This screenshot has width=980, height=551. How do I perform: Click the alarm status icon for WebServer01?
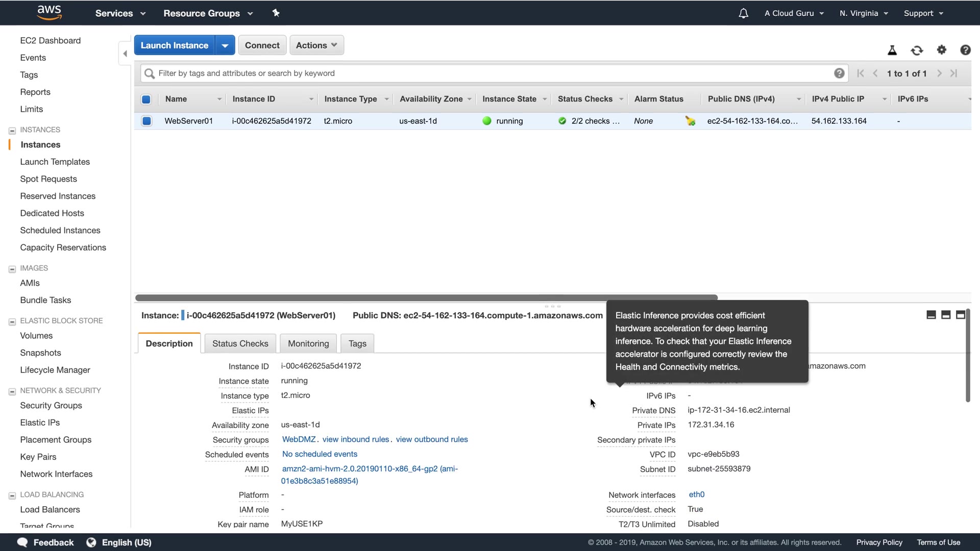tap(690, 121)
